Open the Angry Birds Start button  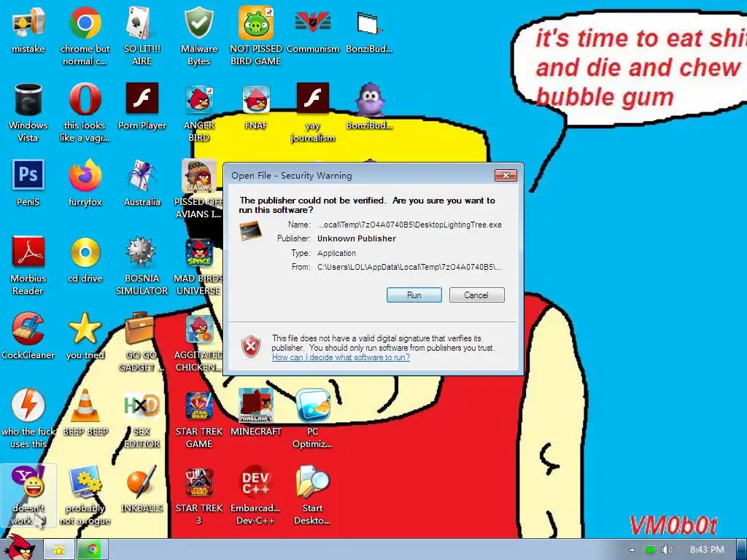click(x=19, y=547)
